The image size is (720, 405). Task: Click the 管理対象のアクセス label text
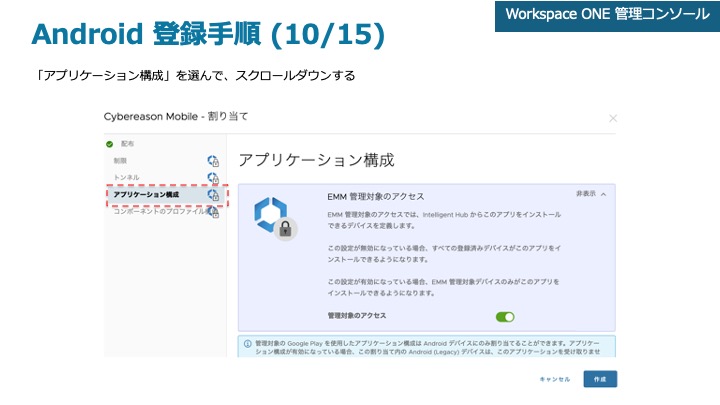(357, 315)
